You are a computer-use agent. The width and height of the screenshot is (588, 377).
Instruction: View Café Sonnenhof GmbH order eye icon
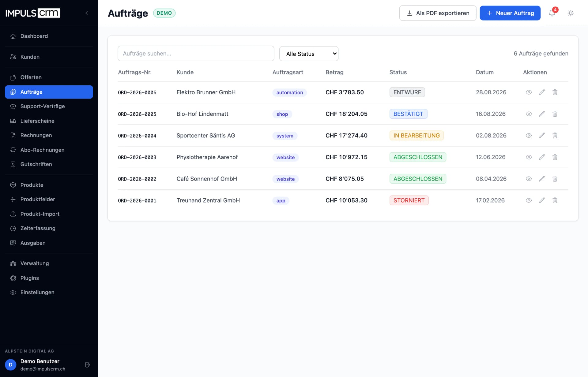point(529,179)
